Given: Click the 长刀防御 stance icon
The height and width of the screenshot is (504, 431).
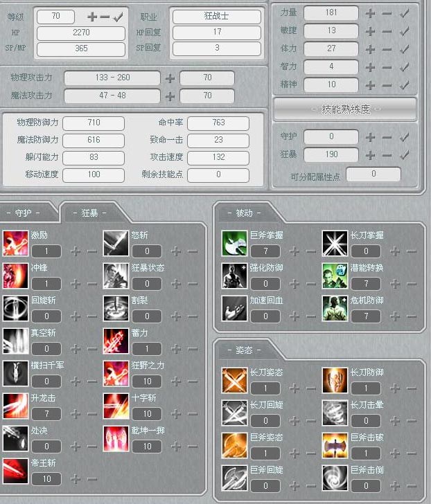Looking at the screenshot, I should pyautogui.click(x=335, y=380).
